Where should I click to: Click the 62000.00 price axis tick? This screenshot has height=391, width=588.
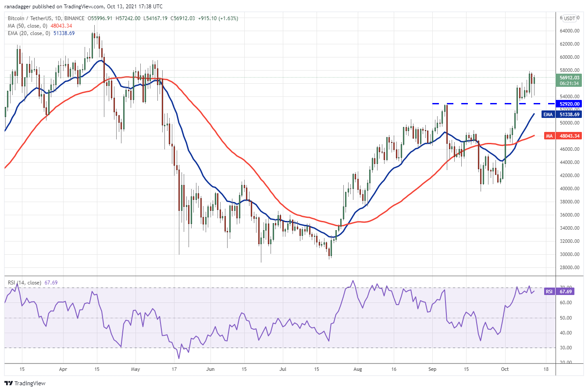[570, 44]
